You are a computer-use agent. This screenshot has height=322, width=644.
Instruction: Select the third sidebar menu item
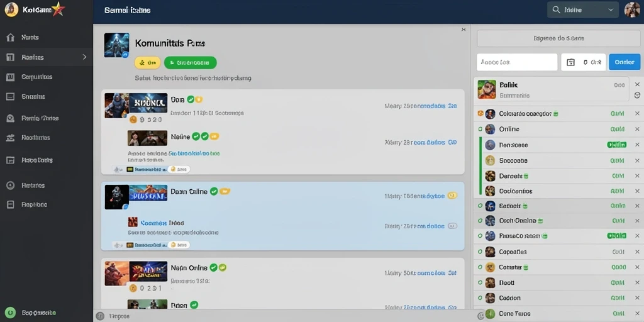47,77
